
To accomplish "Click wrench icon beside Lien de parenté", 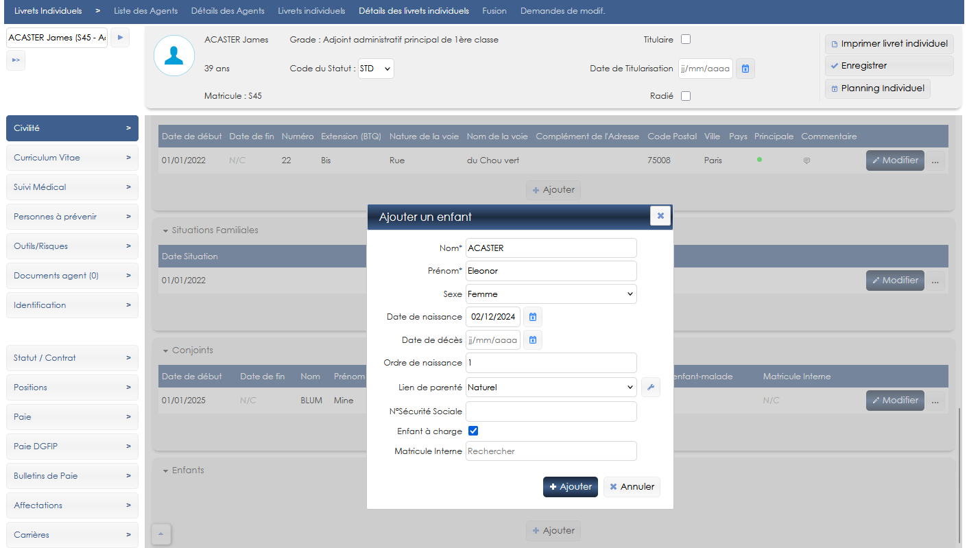I will click(650, 388).
